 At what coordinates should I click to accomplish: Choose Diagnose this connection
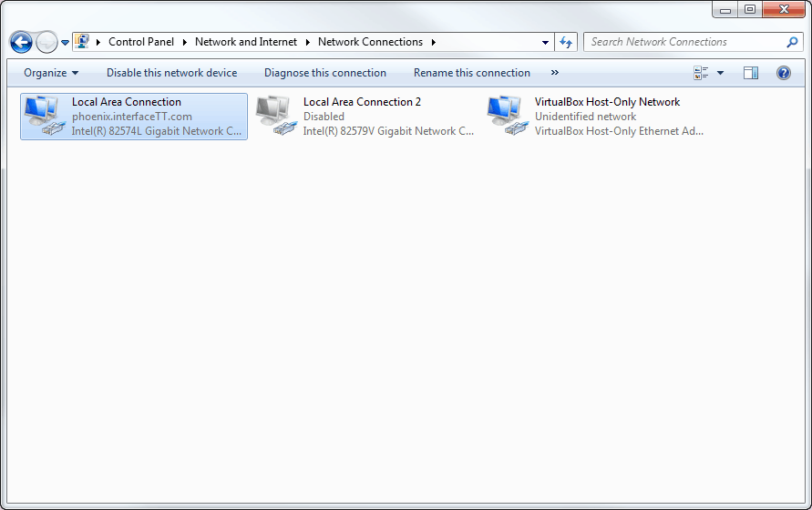pos(325,73)
